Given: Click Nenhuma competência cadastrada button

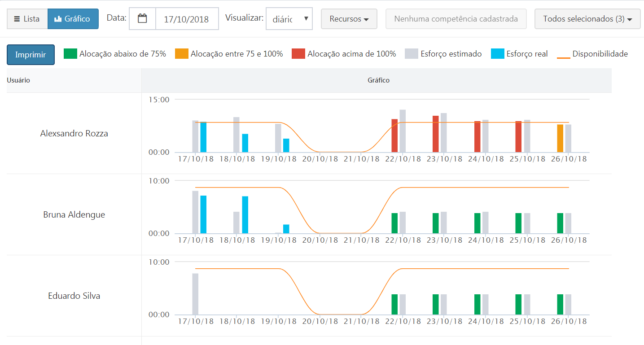Looking at the screenshot, I should pyautogui.click(x=456, y=19).
